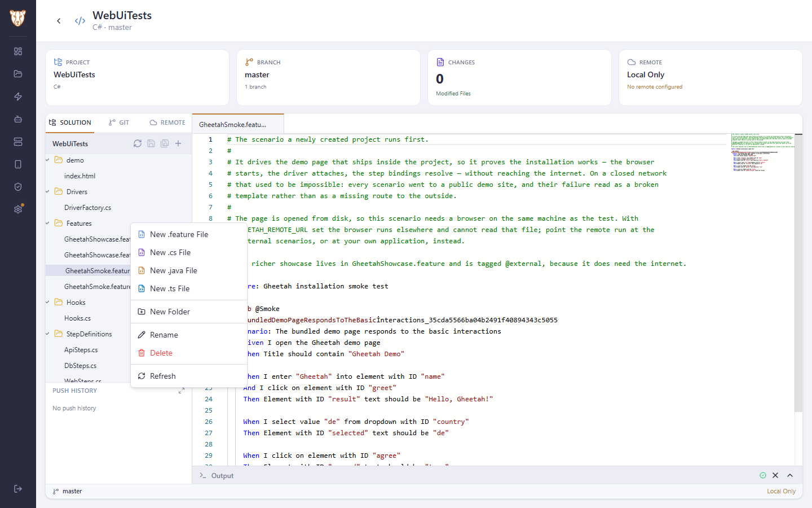This screenshot has width=812, height=508.
Task: Click the logout icon at sidebar bottom
Action: coord(18,489)
